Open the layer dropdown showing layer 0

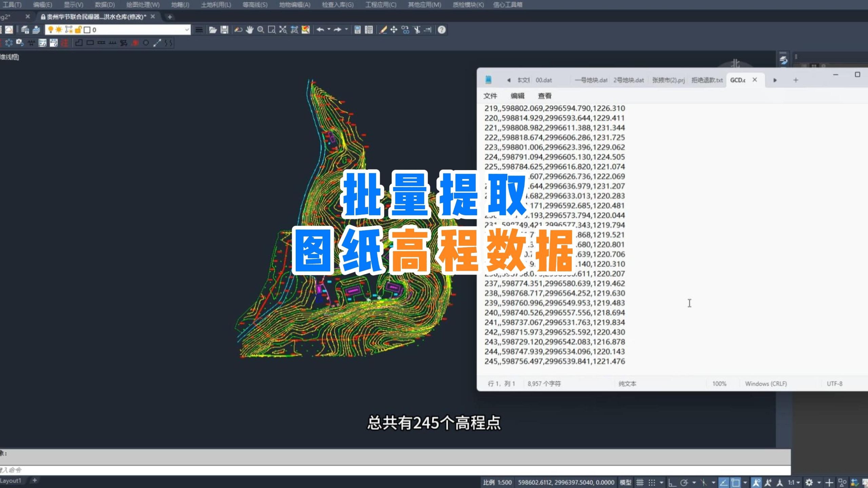tap(187, 30)
